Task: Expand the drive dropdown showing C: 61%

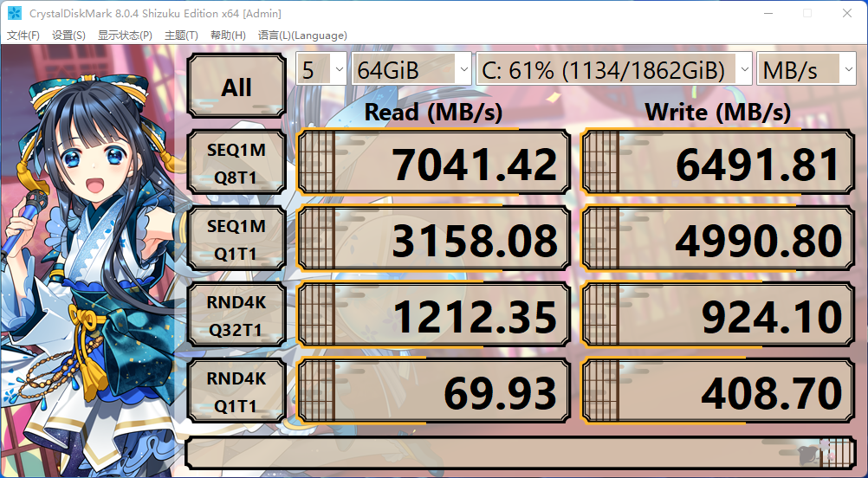Action: click(x=614, y=69)
